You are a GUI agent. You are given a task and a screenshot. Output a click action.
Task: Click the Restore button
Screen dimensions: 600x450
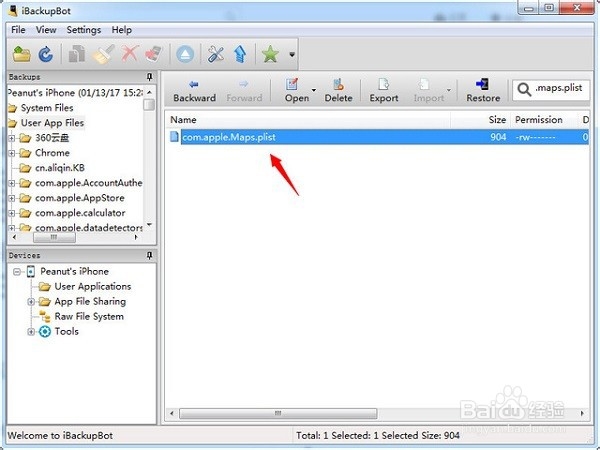pyautogui.click(x=483, y=91)
